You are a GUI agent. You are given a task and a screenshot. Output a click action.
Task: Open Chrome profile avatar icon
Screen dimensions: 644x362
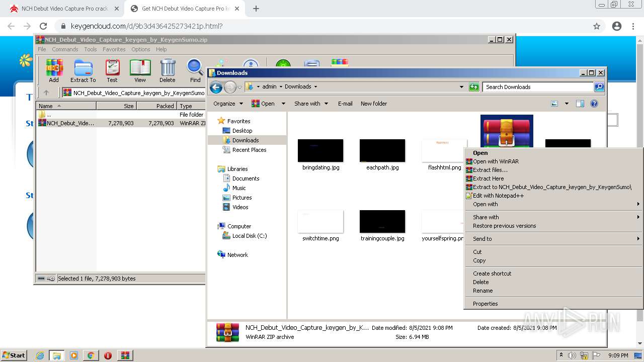click(617, 26)
